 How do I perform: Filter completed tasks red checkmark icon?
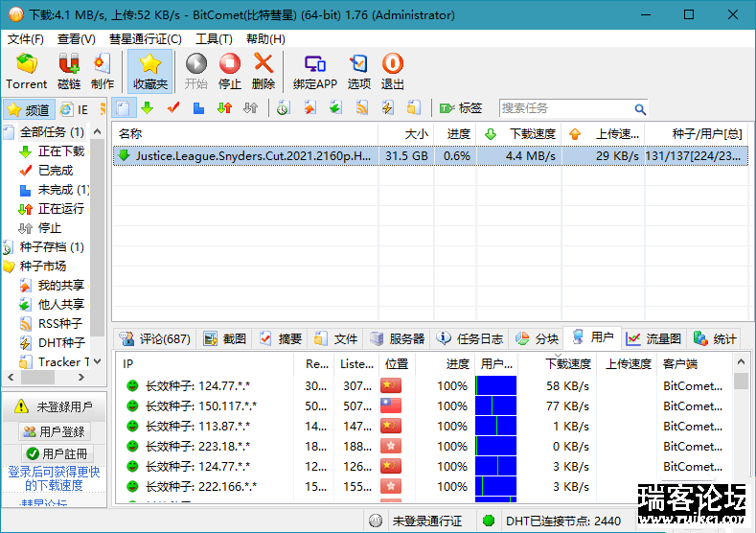(x=173, y=108)
